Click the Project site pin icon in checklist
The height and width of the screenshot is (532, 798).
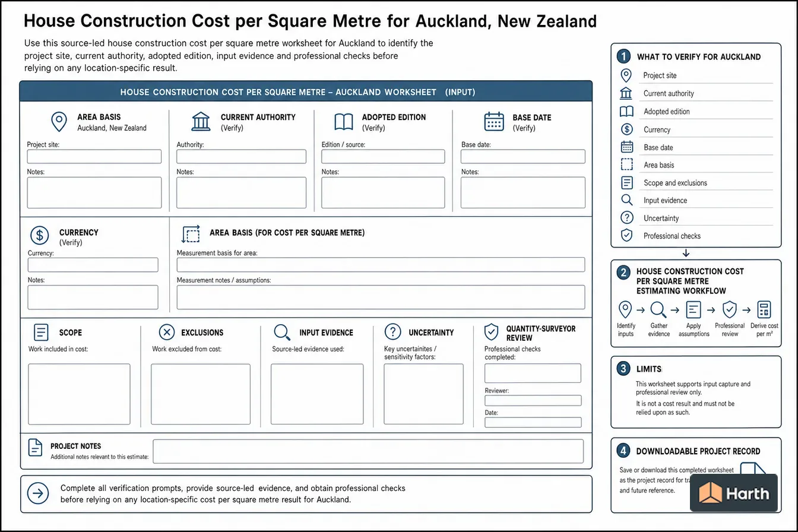point(626,75)
